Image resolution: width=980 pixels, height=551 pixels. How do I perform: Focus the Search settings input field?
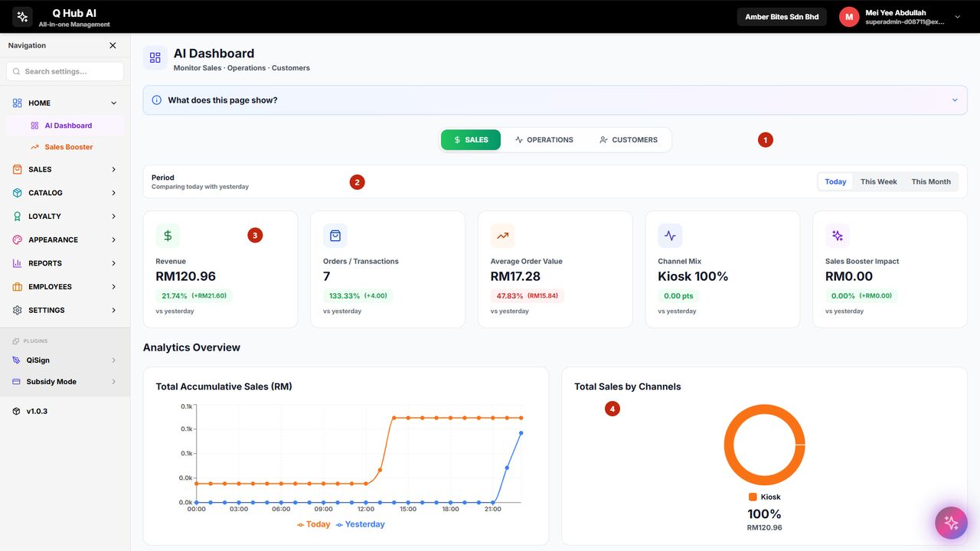[x=65, y=71]
